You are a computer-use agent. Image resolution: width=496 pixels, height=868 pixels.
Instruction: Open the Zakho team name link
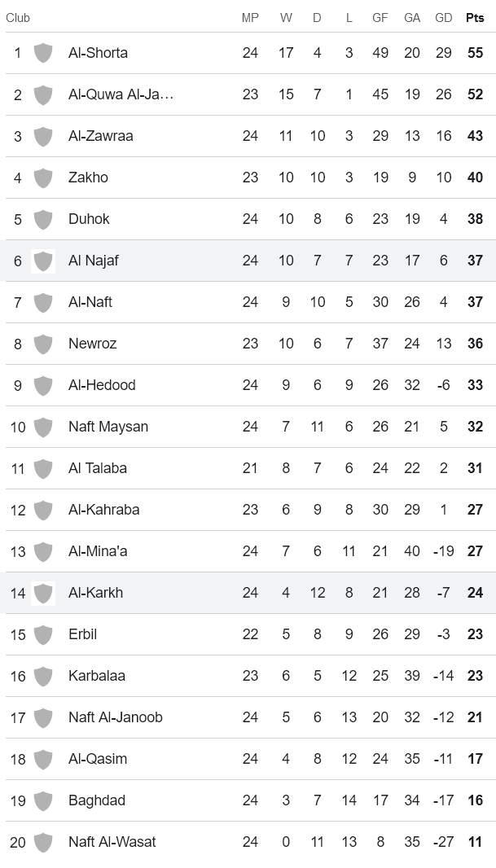pos(88,178)
